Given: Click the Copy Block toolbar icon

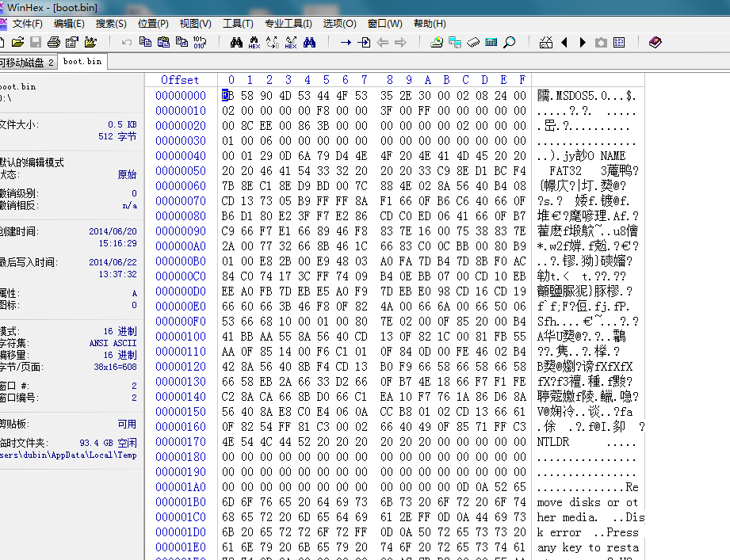Looking at the screenshot, I should pyautogui.click(x=145, y=42).
